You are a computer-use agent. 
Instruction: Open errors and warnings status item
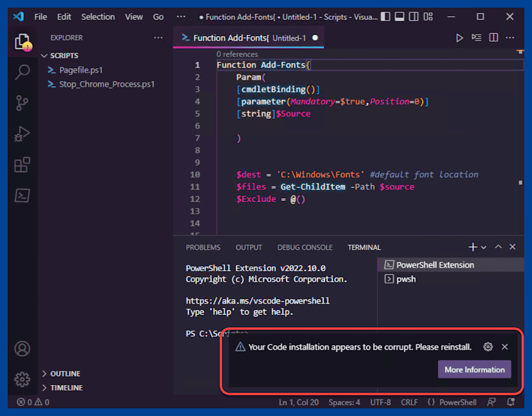33,402
